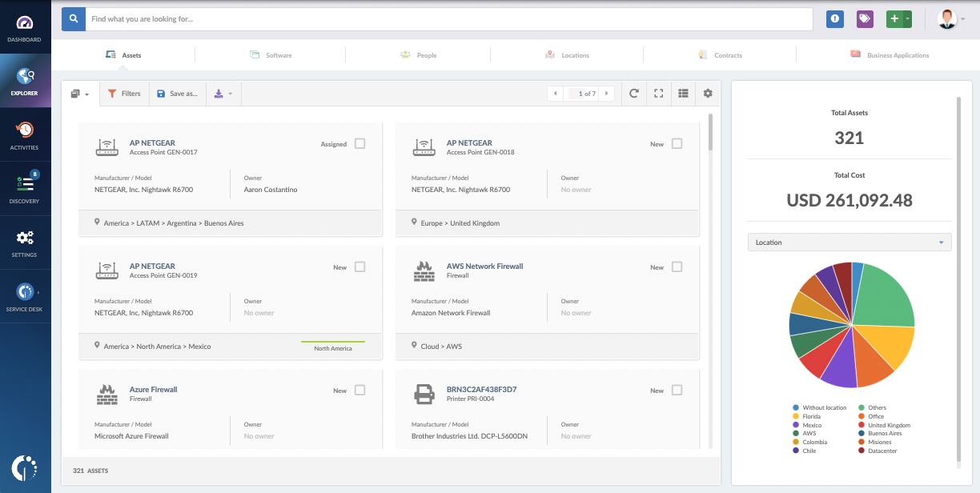The height and width of the screenshot is (493, 980).
Task: Open the Service Desk module
Action: pos(25,295)
